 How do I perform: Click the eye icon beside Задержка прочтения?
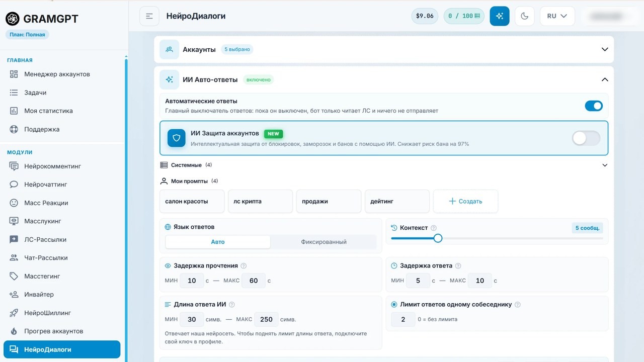[168, 266]
